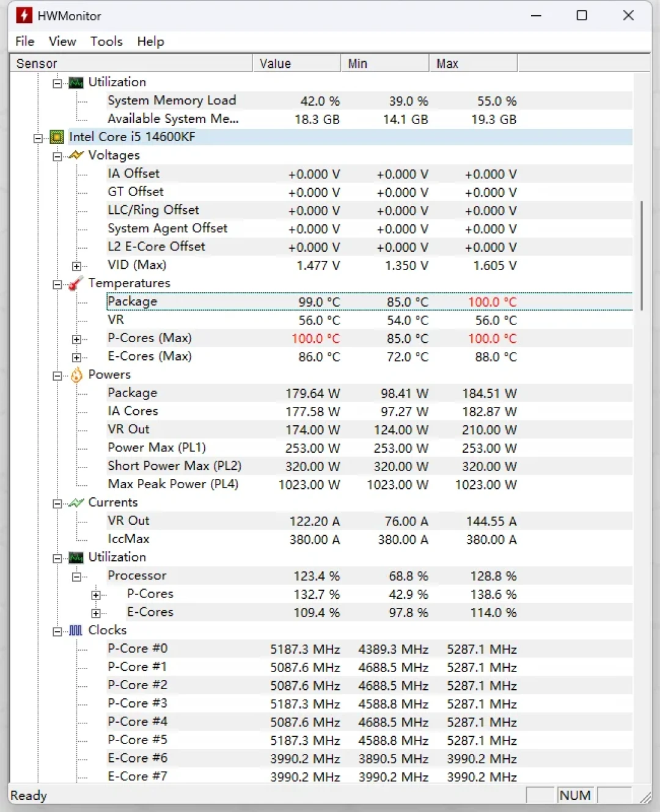660x812 pixels.
Task: Select the System Memory Load row
Action: click(370, 101)
